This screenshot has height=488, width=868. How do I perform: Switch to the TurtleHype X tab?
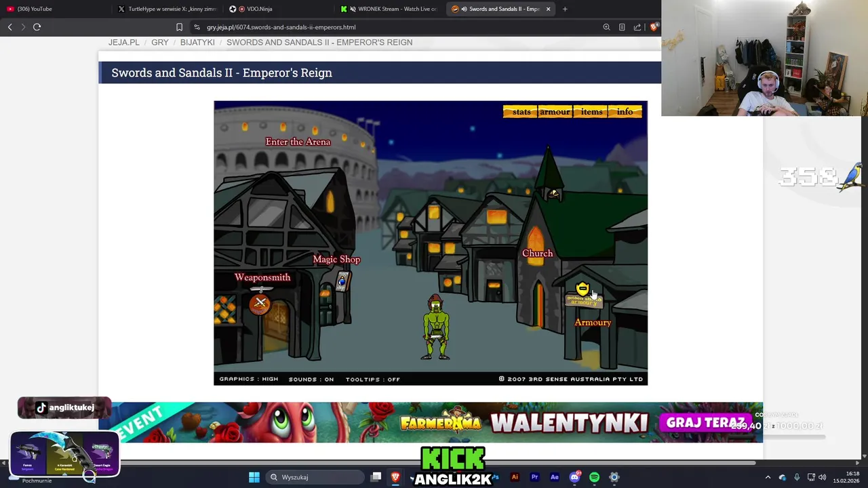(x=166, y=9)
